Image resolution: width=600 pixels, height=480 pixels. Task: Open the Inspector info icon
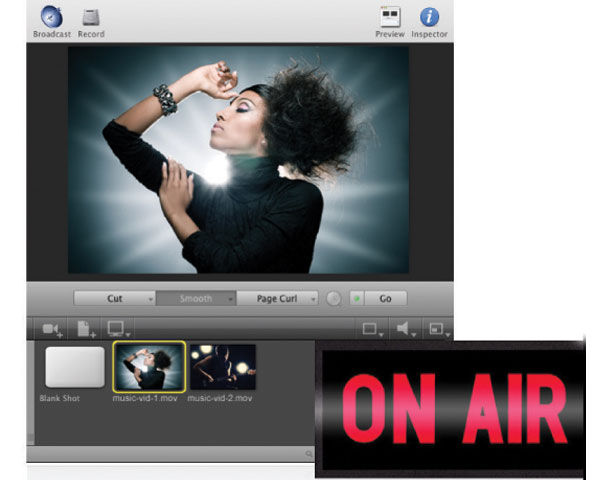pos(429,17)
